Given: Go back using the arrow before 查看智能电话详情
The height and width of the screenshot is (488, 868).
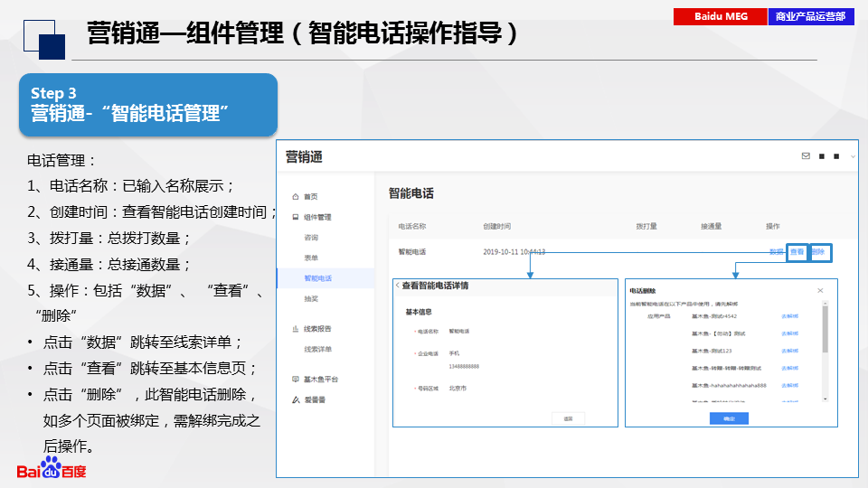Looking at the screenshot, I should click(398, 286).
